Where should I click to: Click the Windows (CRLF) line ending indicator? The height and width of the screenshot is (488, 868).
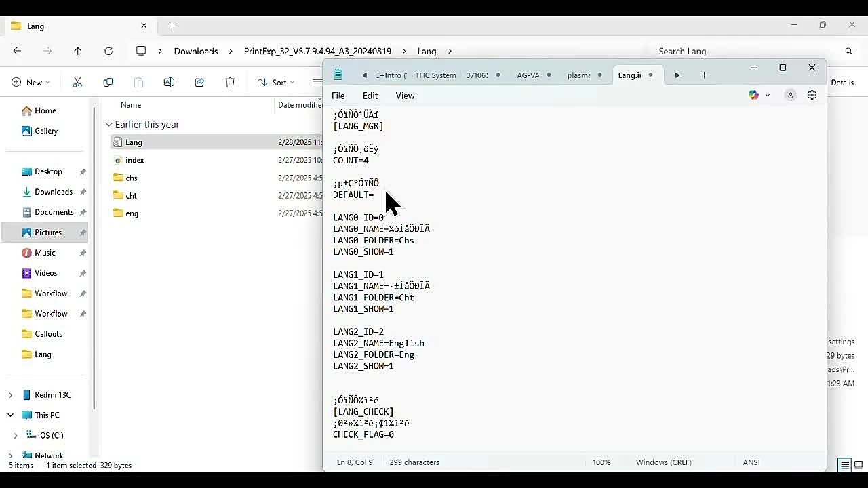click(664, 462)
